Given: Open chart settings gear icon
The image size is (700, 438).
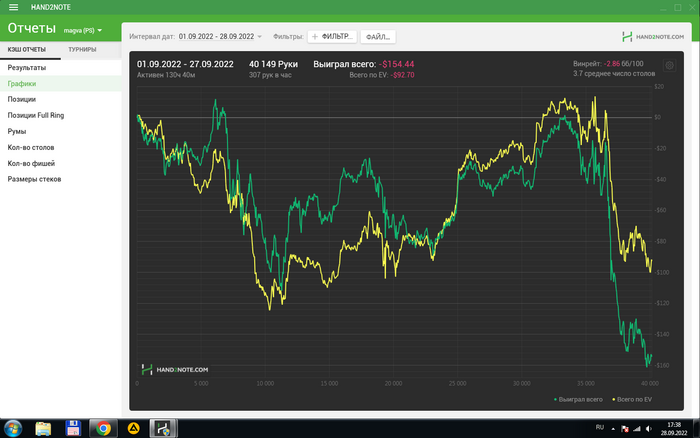Looking at the screenshot, I should tap(669, 66).
